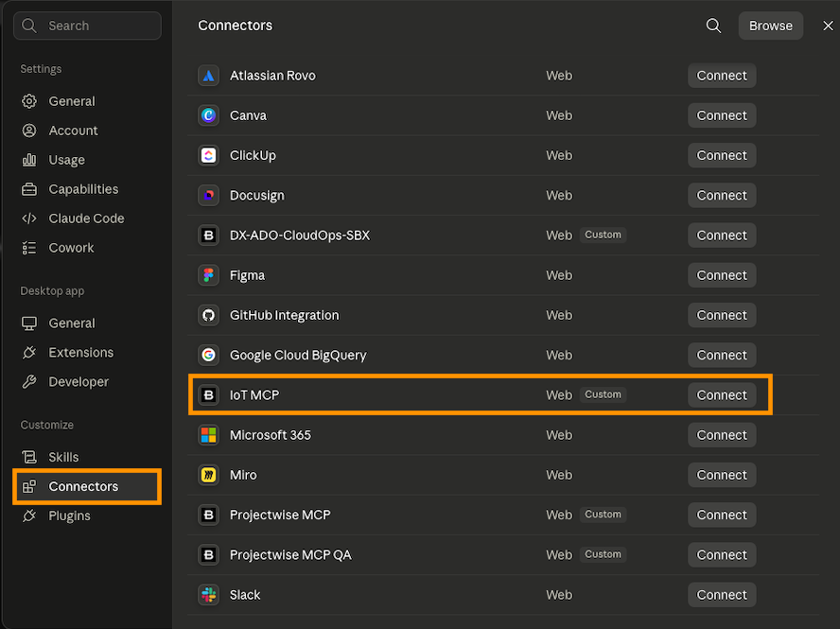Click the Connectors page heading

pyautogui.click(x=236, y=26)
